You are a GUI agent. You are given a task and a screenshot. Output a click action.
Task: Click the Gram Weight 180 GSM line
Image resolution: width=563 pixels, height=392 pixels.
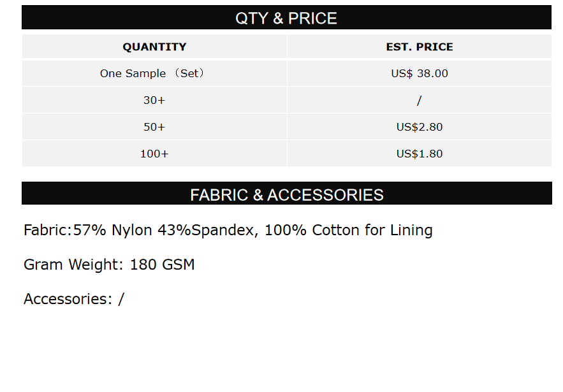pyautogui.click(x=109, y=265)
